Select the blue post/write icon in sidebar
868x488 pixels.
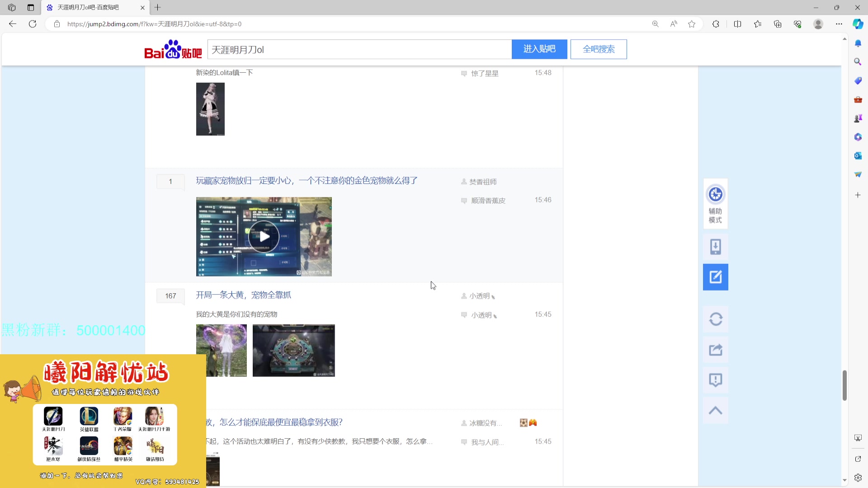click(x=715, y=277)
